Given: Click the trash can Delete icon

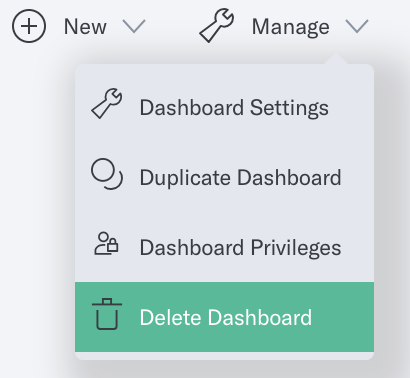Looking at the screenshot, I should 107,314.
